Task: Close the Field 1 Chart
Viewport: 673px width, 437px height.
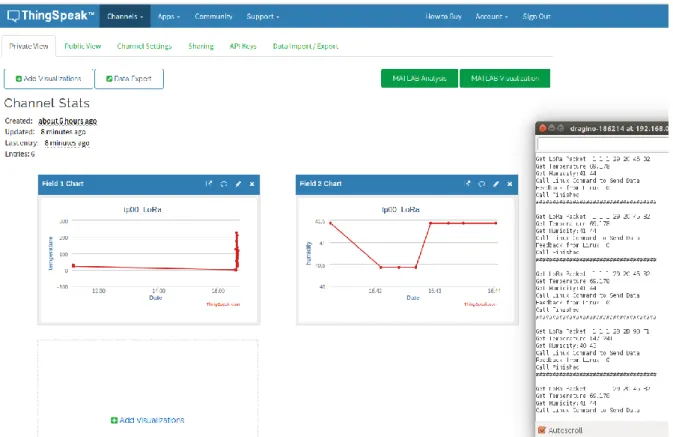Action: coord(252,184)
